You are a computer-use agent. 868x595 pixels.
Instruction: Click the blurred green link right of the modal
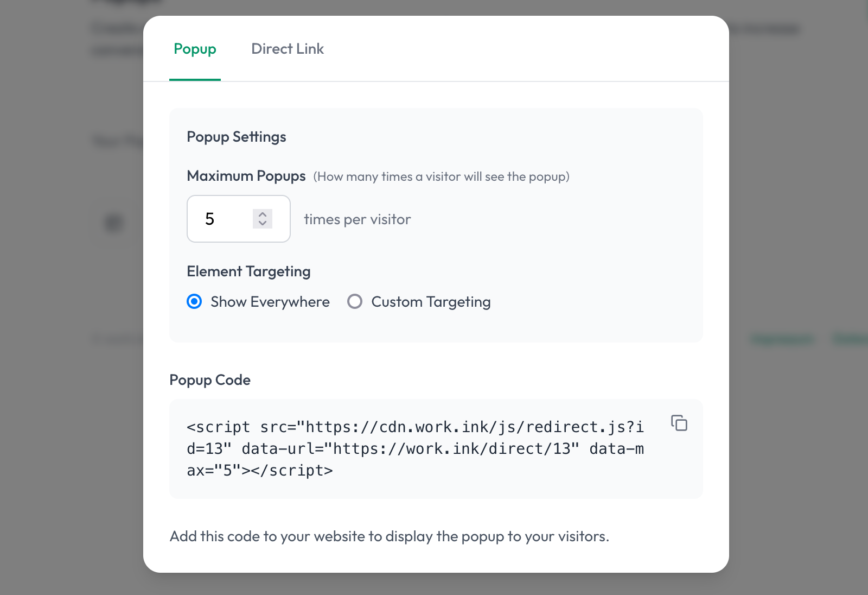pos(782,339)
